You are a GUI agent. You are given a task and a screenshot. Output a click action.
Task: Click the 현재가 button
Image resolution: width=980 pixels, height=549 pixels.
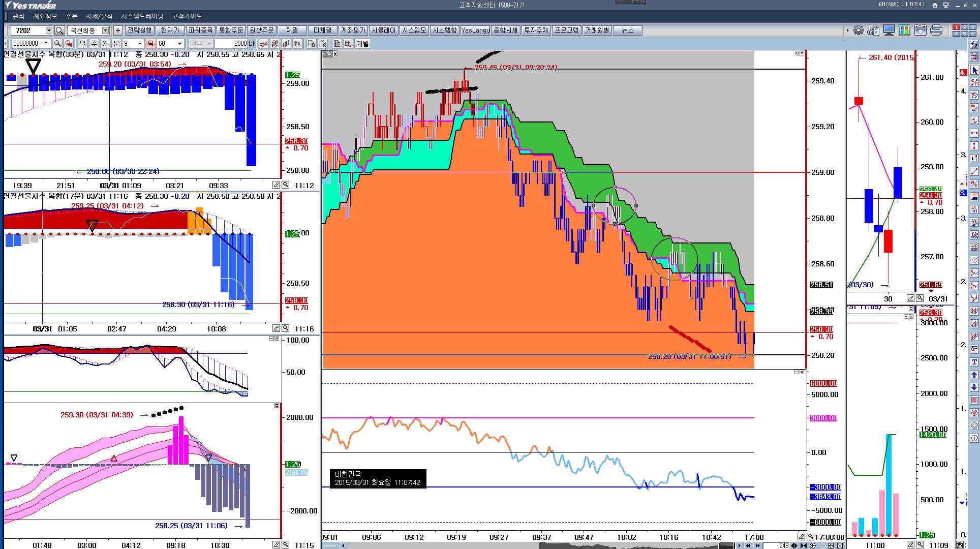170,30
